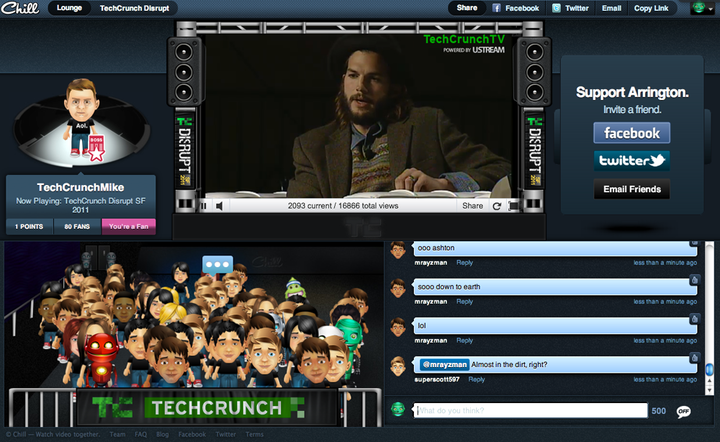This screenshot has width=720, height=442.
Task: Open the Lounge tab
Action: click(69, 8)
